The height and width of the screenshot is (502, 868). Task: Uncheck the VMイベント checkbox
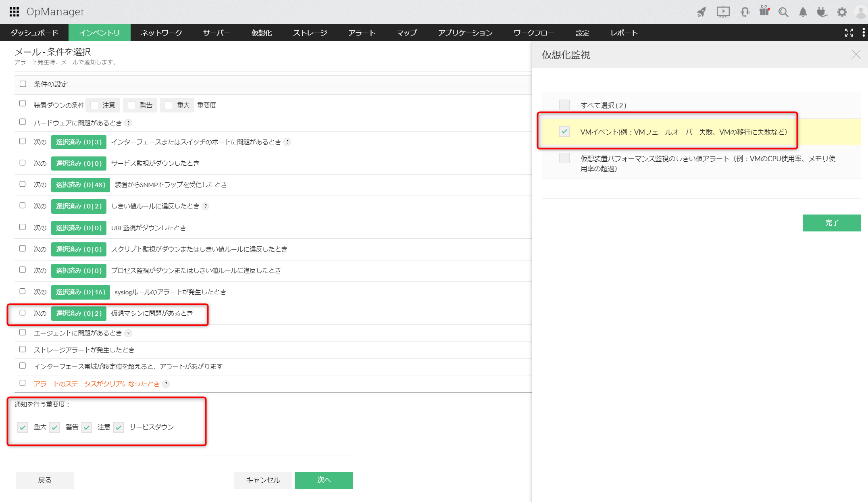[564, 131]
